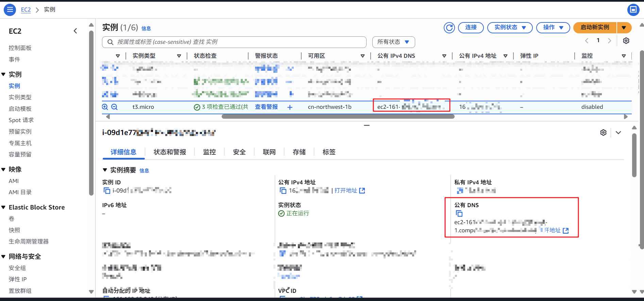644x301 pixels.
Task: Click the zoom-in magnifier in the t3.micro row
Action: click(x=105, y=107)
